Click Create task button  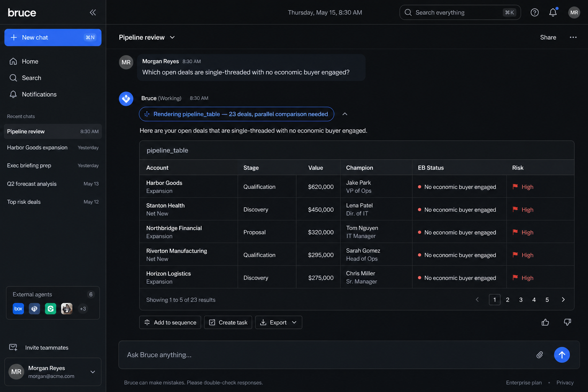[x=228, y=322]
